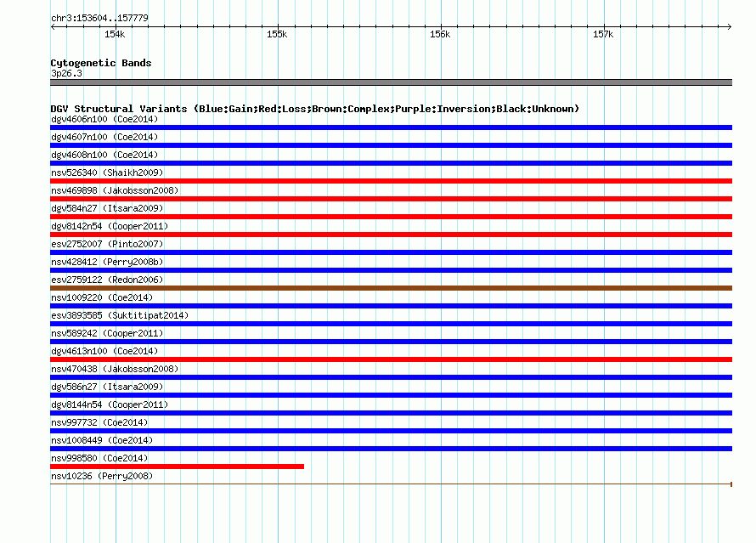756x543 pixels.
Task: Click the gray 3p26.3 cytogenetic band bar
Action: coord(391,82)
